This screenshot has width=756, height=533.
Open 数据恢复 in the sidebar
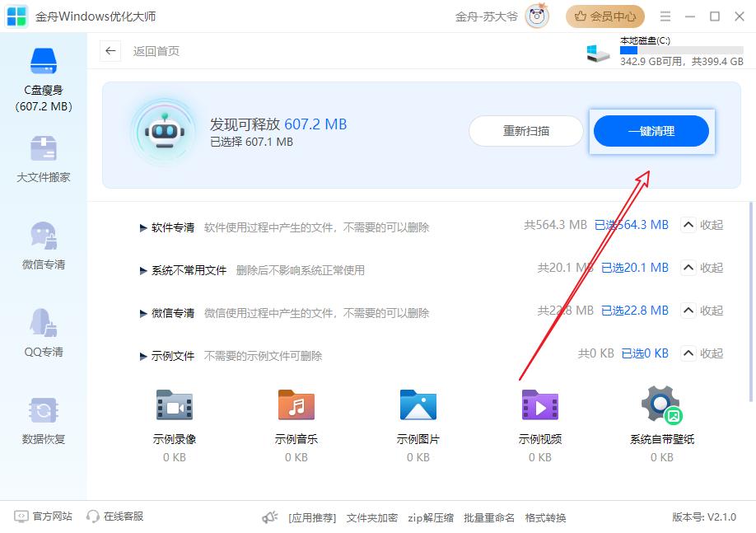43,411
